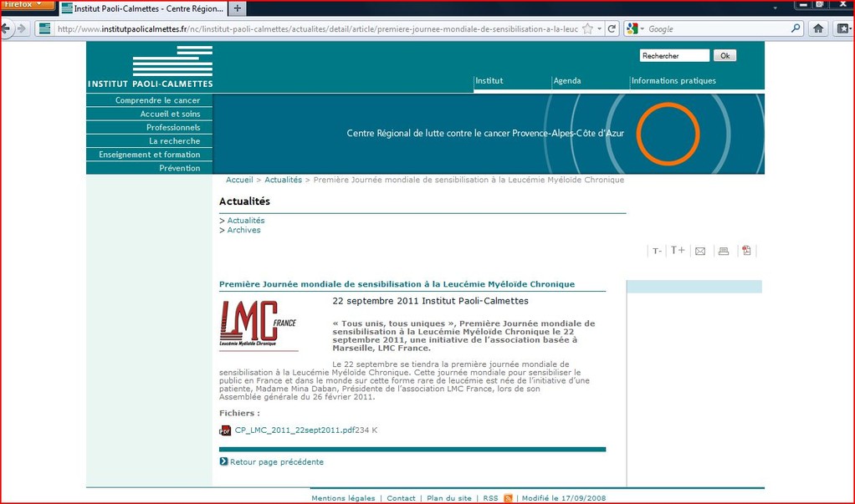Open Plan du site footer link
This screenshot has width=855, height=504.
coord(448,498)
